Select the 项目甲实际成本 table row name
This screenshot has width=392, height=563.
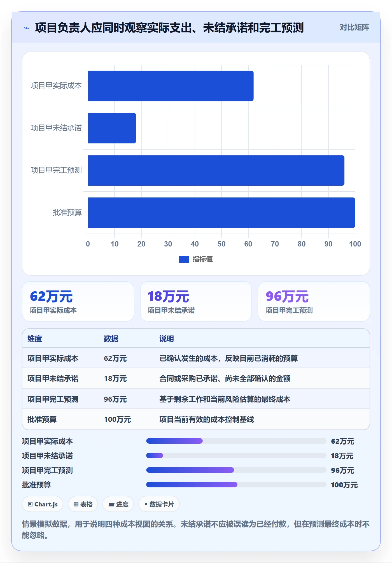tap(53, 358)
